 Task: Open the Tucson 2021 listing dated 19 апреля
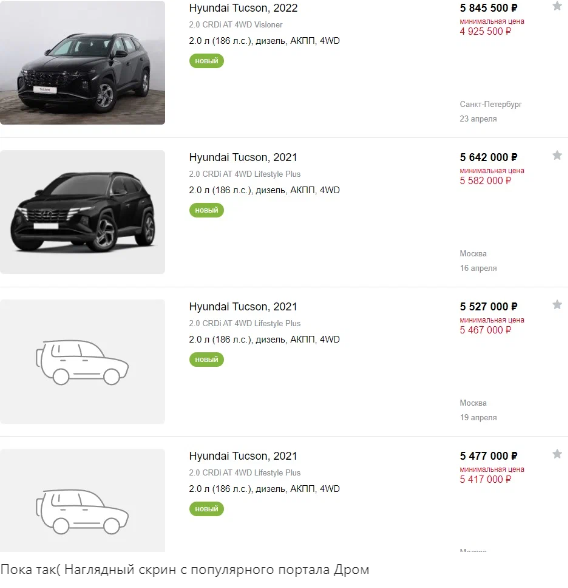(243, 307)
